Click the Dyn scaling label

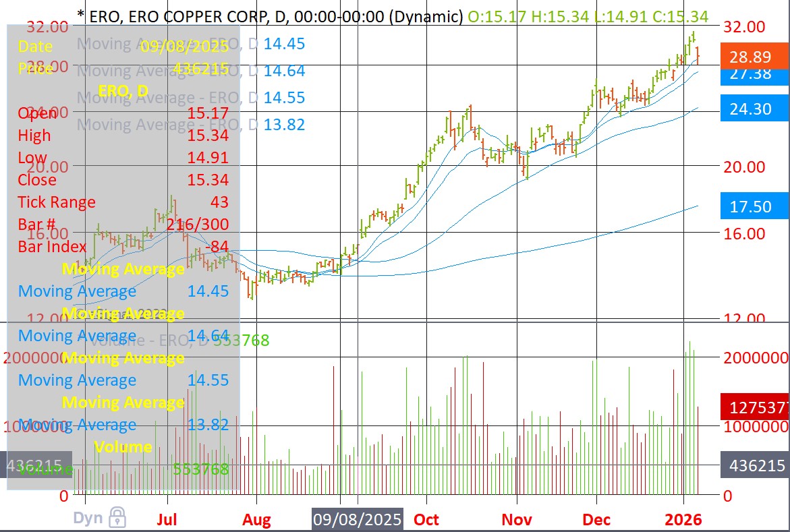[88, 519]
